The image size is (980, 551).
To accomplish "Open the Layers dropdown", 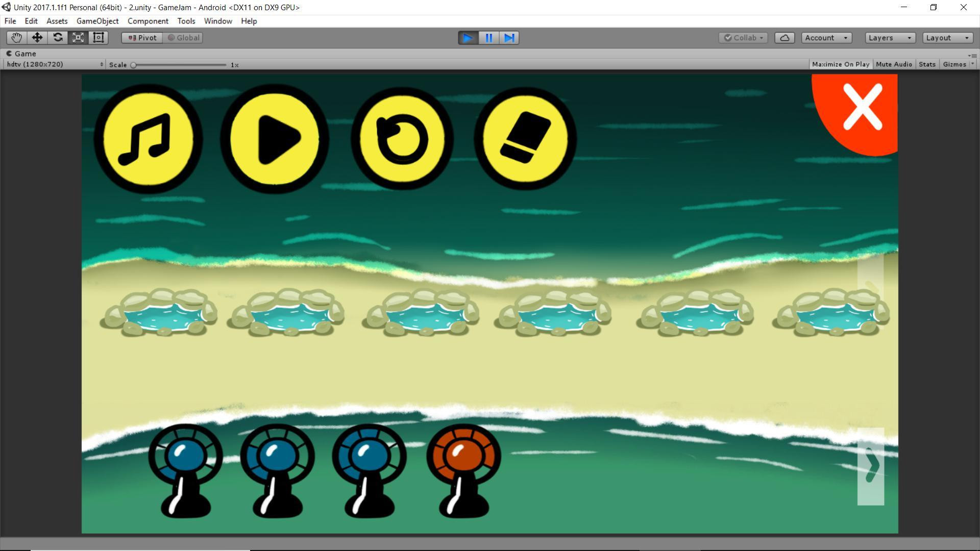I will [x=890, y=38].
